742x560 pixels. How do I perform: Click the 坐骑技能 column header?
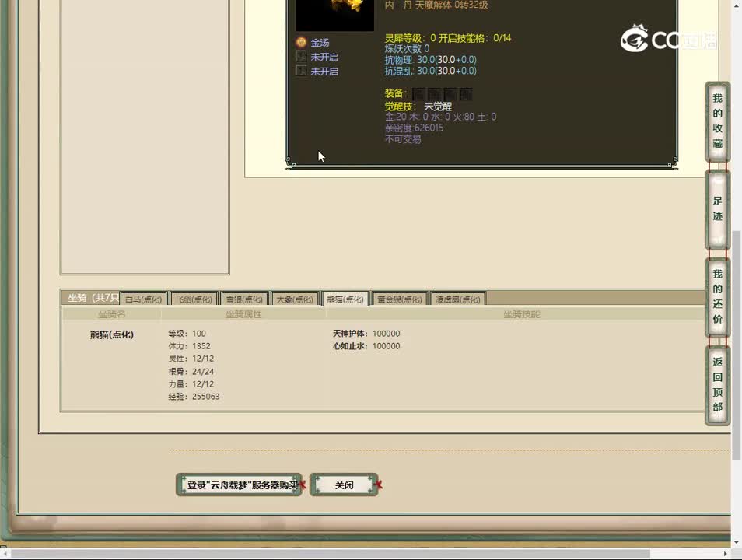[521, 314]
